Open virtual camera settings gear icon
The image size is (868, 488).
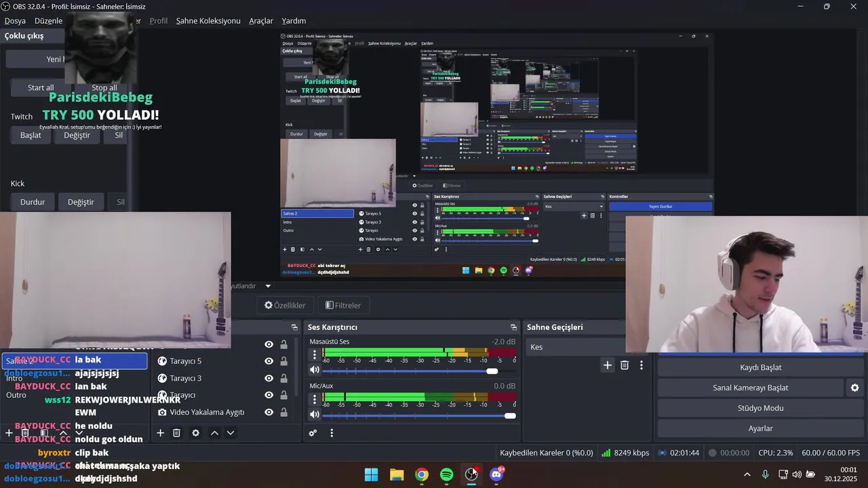854,388
